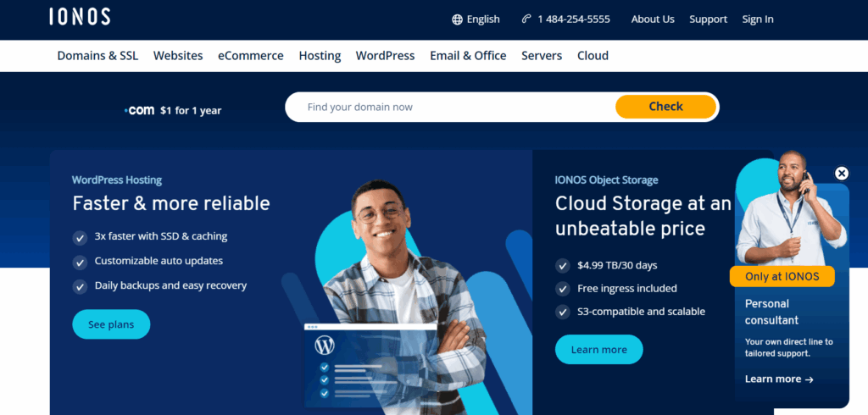The width and height of the screenshot is (868, 415).
Task: Click checkmark icon beside '3x faster with SSD'
Action: 81,237
